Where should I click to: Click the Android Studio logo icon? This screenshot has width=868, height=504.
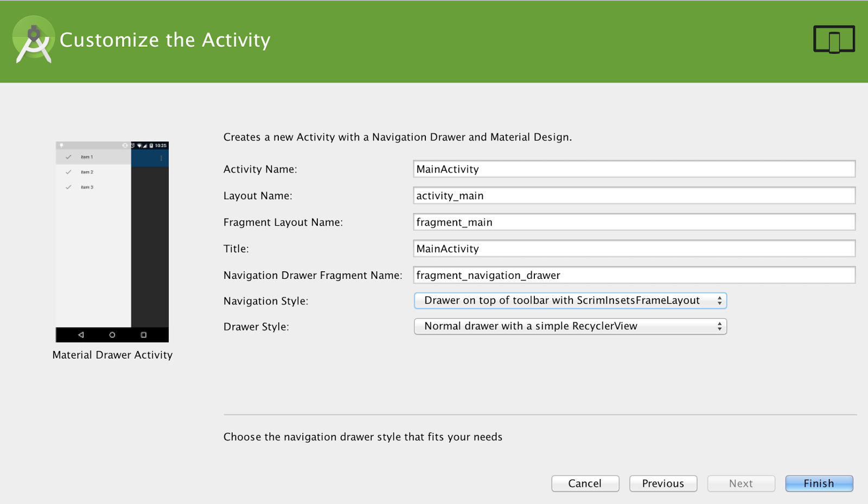point(34,40)
